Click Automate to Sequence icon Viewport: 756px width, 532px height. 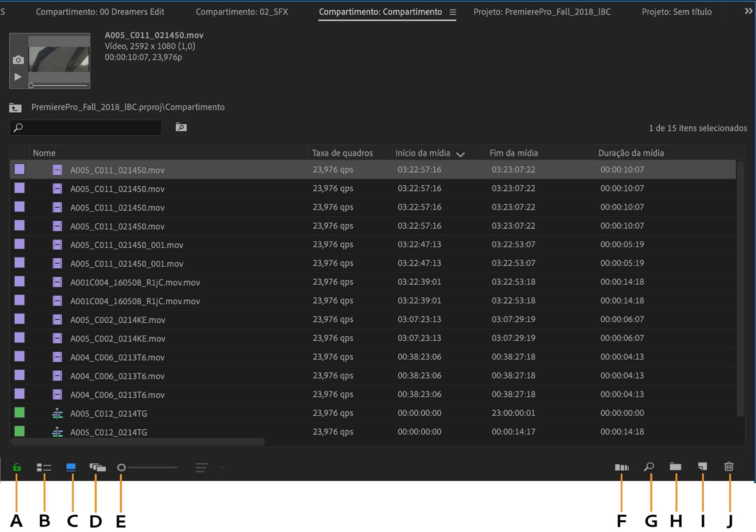(621, 467)
